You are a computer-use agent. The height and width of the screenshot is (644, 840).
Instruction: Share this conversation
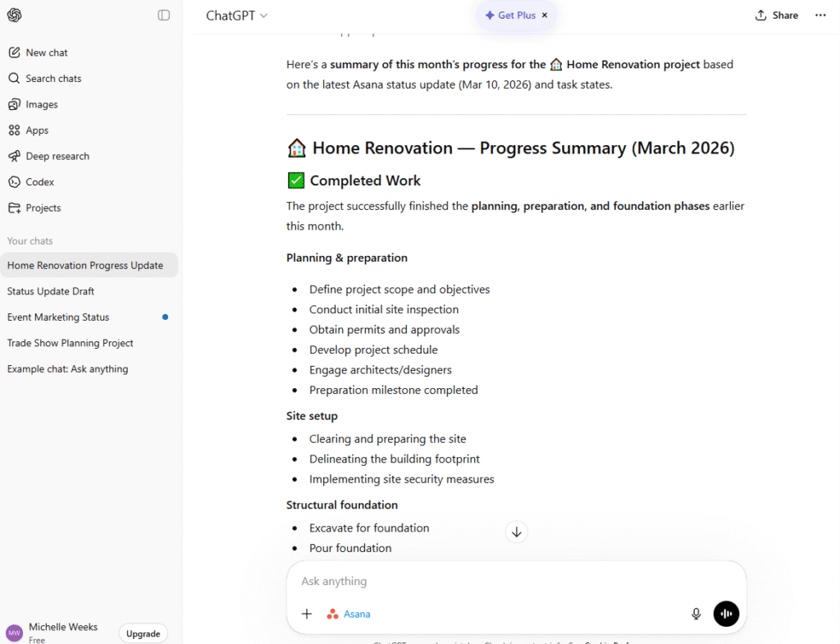776,16
